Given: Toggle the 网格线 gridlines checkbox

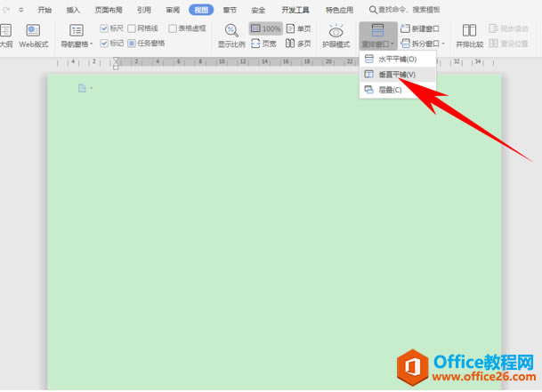Looking at the screenshot, I should click(x=132, y=28).
